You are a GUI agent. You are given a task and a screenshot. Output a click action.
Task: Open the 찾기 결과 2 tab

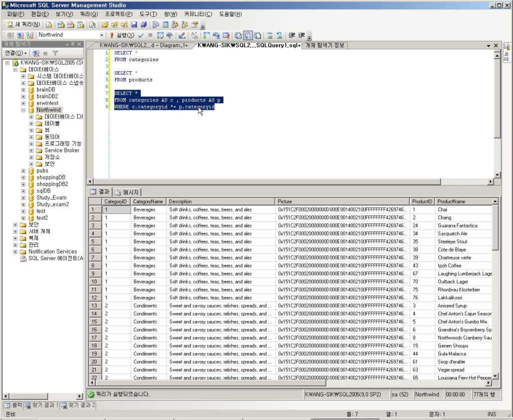coord(78,405)
